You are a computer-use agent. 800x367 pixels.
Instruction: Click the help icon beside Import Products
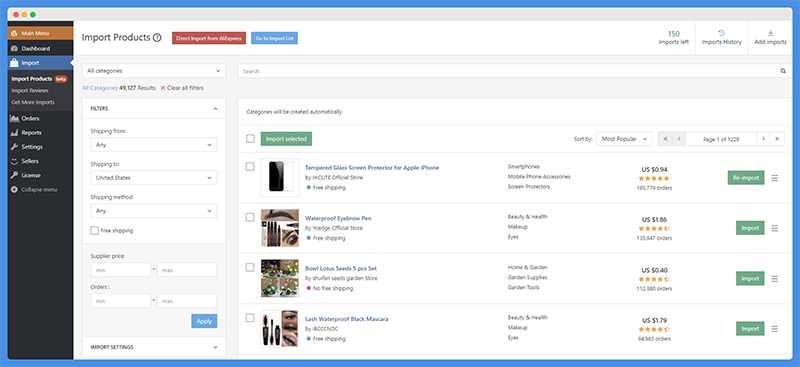(x=157, y=38)
